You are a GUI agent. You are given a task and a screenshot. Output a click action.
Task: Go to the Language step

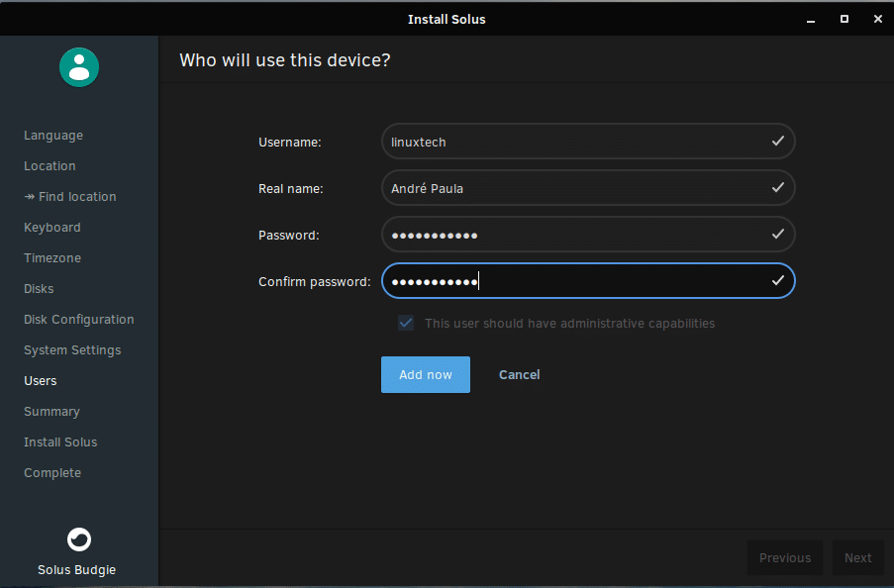(53, 136)
